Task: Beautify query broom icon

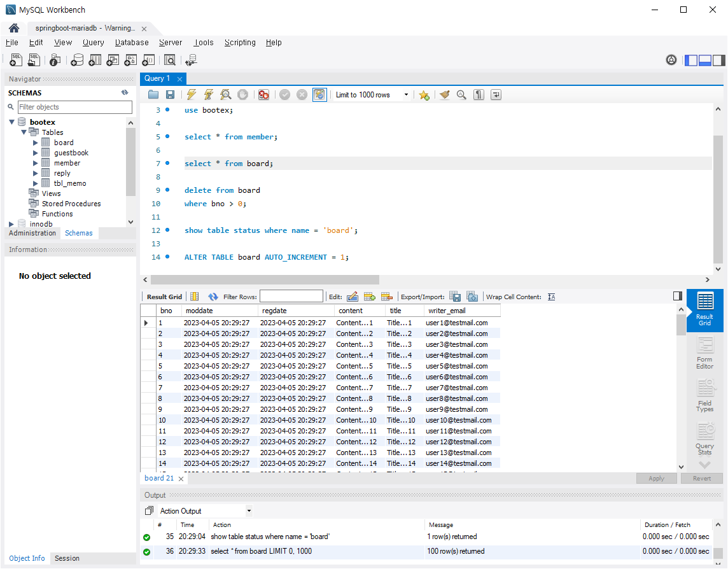Action: click(444, 95)
